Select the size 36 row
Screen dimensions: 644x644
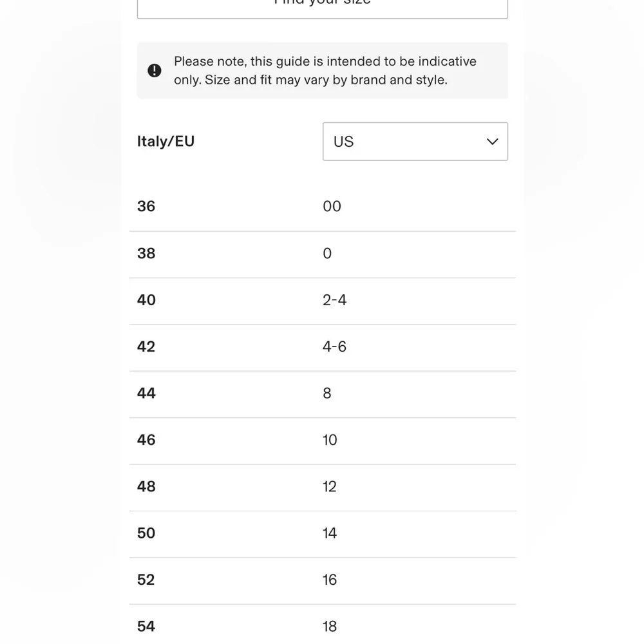click(323, 207)
